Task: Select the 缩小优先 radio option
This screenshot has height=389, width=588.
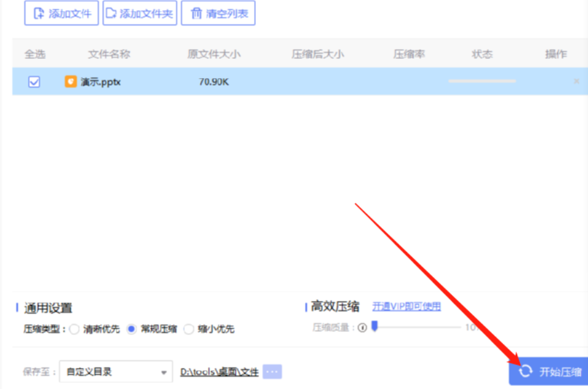Action: (189, 329)
